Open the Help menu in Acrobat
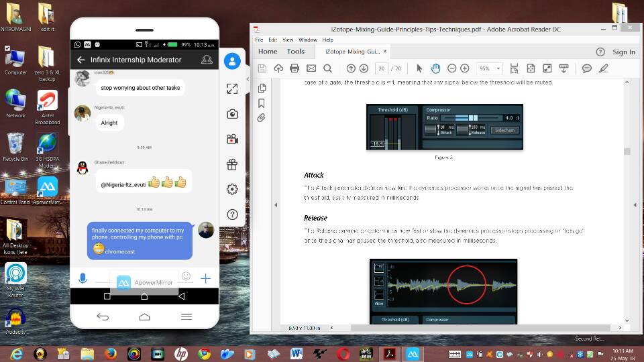 point(328,40)
